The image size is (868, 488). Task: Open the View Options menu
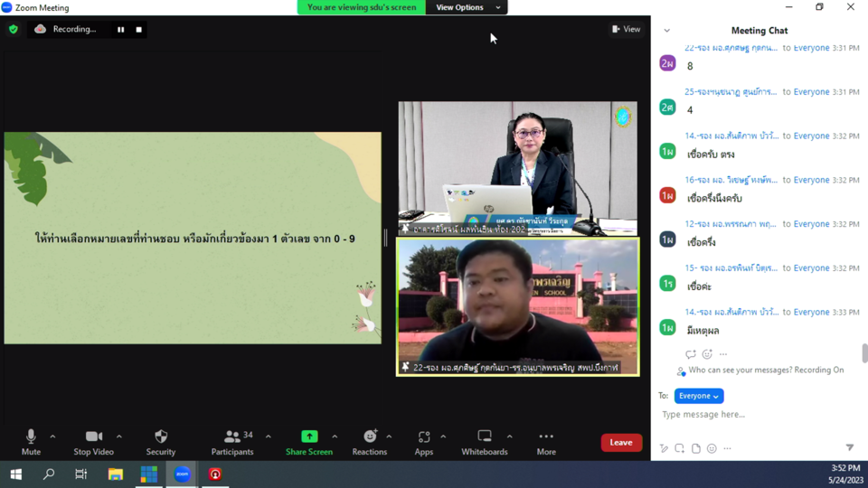(467, 7)
